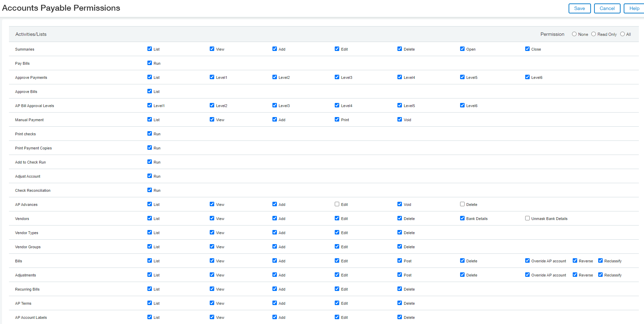Screen dimensions: 644x324
Task: Toggle Post for Bills
Action: 399,261
